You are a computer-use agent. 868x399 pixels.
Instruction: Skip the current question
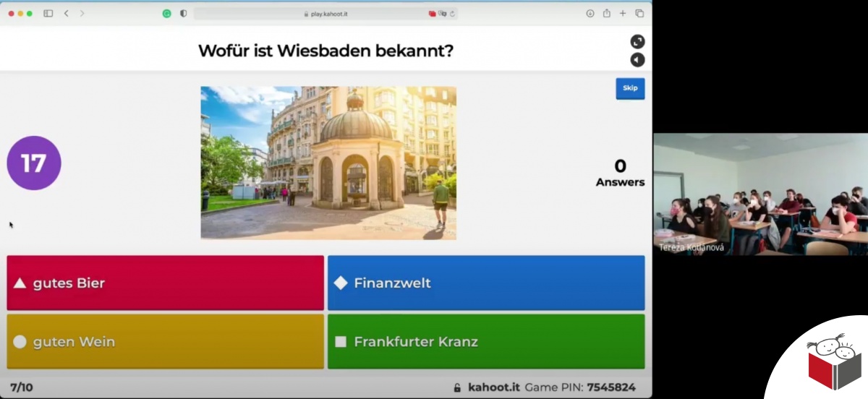[630, 88]
